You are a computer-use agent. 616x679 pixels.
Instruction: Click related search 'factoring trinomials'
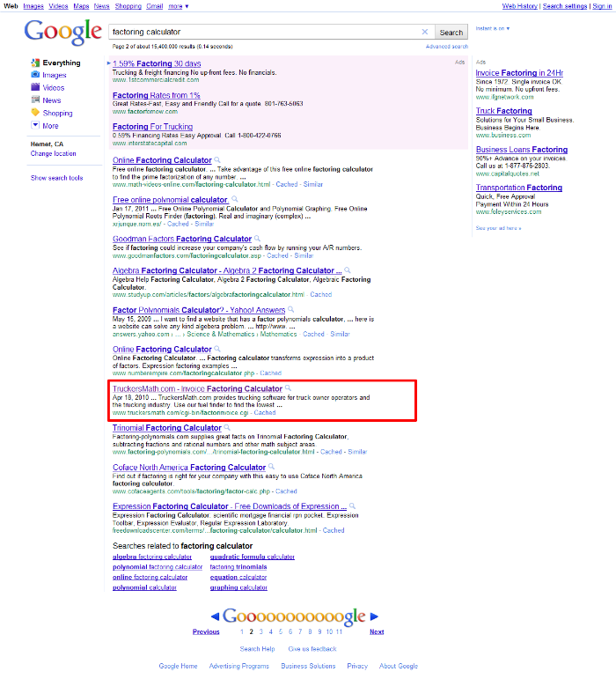(x=238, y=567)
